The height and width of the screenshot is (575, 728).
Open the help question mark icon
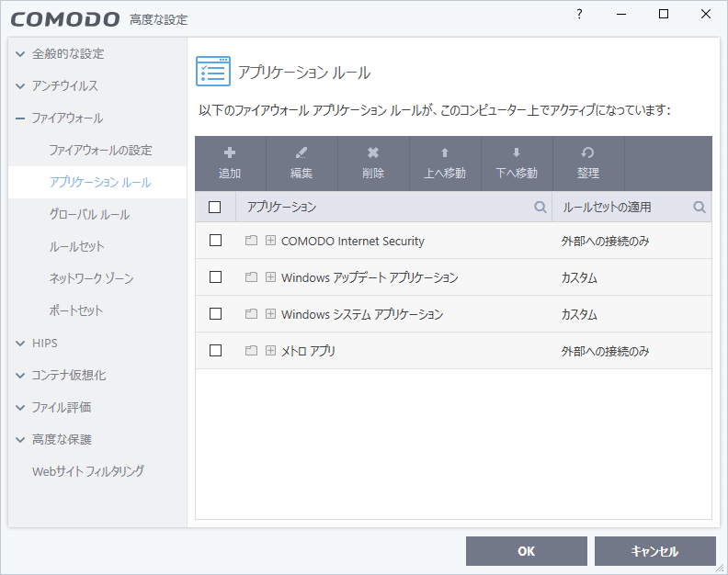(x=579, y=15)
